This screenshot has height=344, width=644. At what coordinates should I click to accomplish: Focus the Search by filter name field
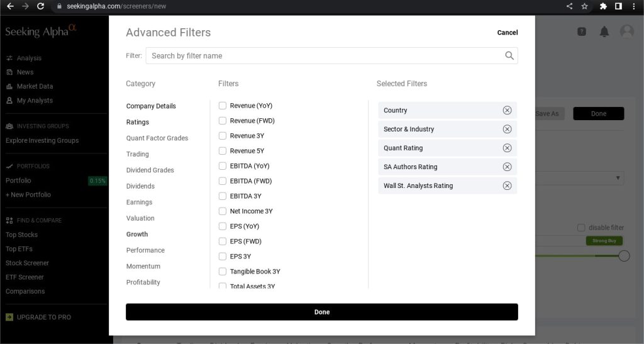324,56
